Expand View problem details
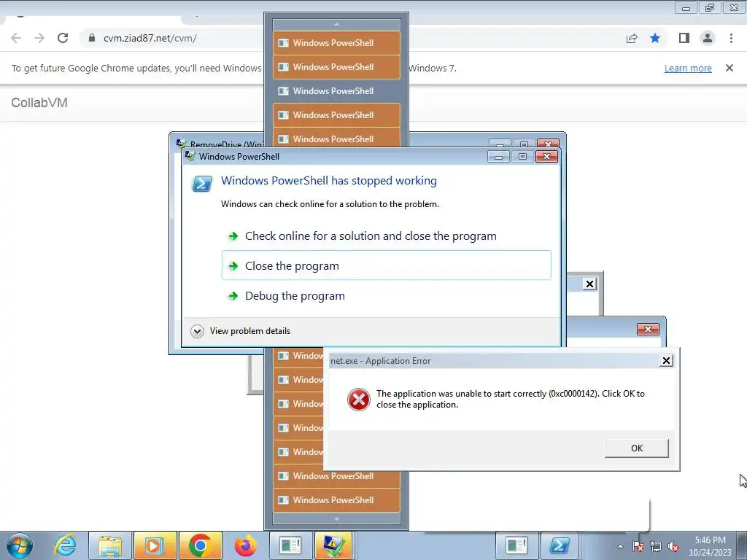 241,331
